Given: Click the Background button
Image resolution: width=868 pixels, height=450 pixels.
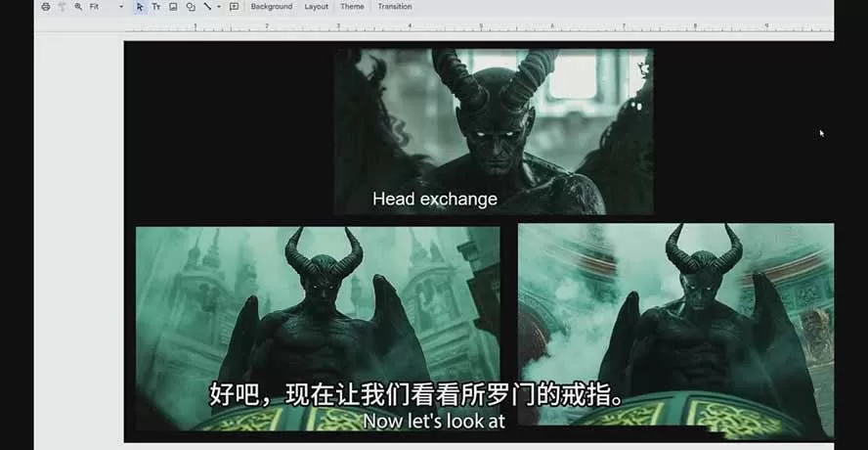Looking at the screenshot, I should [271, 7].
